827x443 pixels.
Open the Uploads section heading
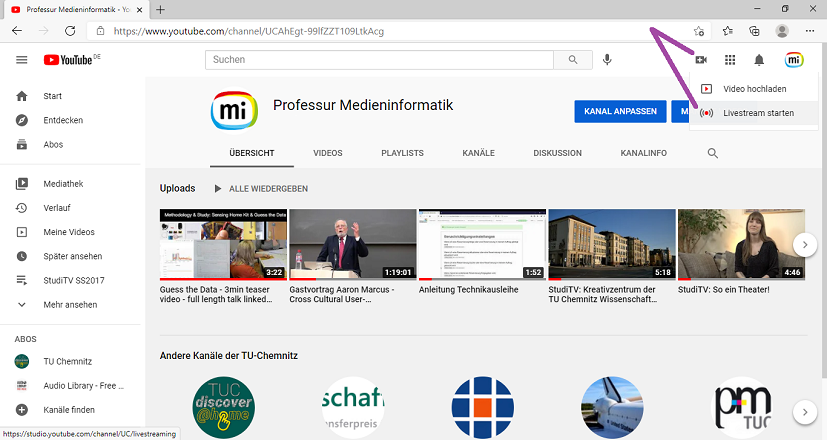point(177,188)
